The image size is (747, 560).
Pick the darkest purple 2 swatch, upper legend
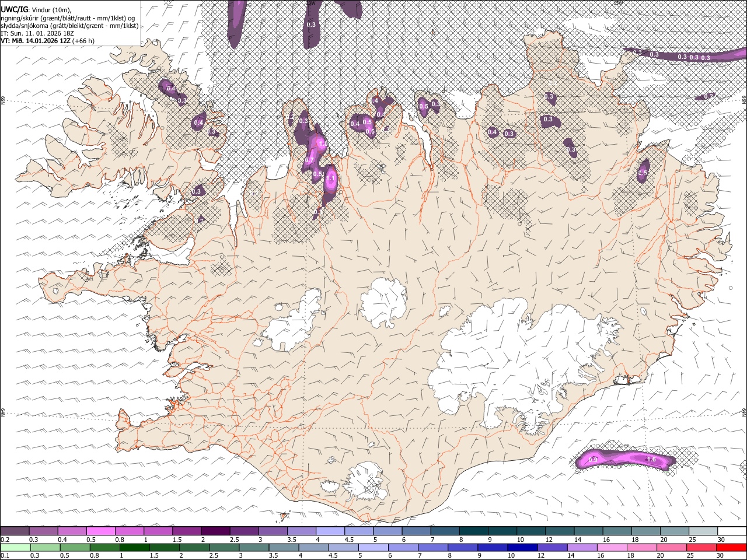pos(215,531)
